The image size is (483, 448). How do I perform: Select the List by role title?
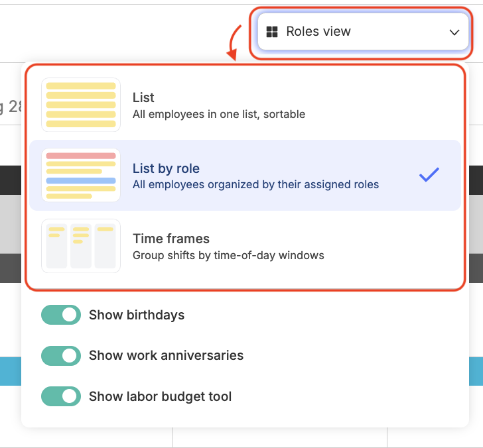point(166,168)
